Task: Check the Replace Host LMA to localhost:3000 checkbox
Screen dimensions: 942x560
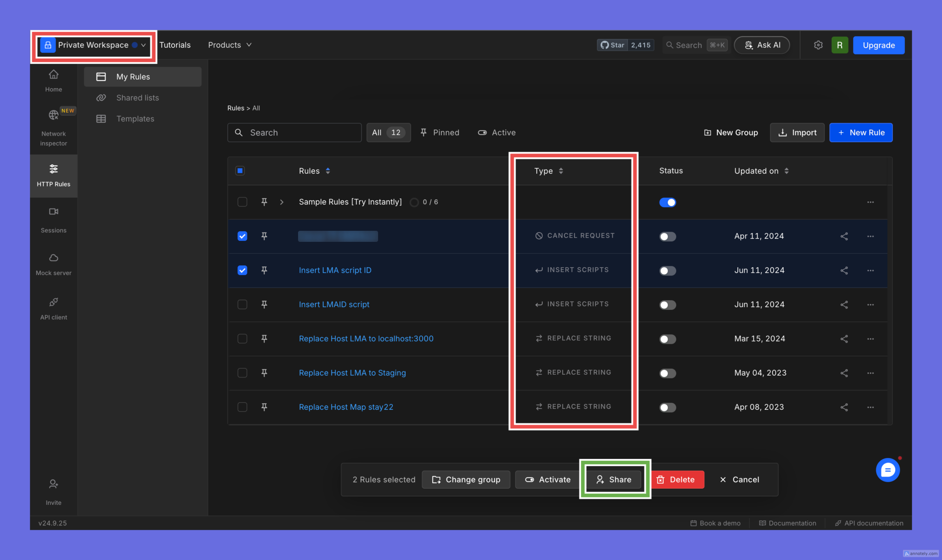Action: pos(242,339)
